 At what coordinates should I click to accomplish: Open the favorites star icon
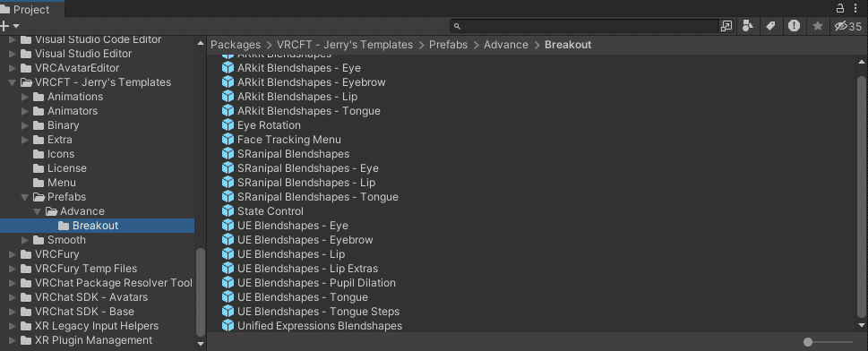point(818,26)
